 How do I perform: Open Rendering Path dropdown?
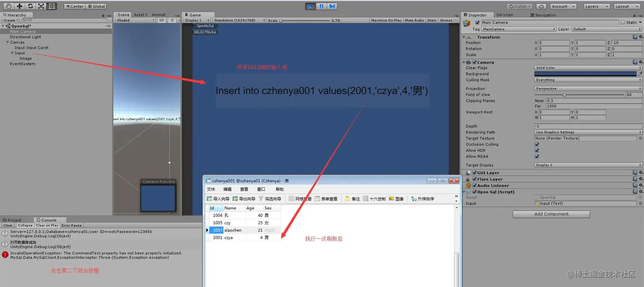[x=588, y=132]
